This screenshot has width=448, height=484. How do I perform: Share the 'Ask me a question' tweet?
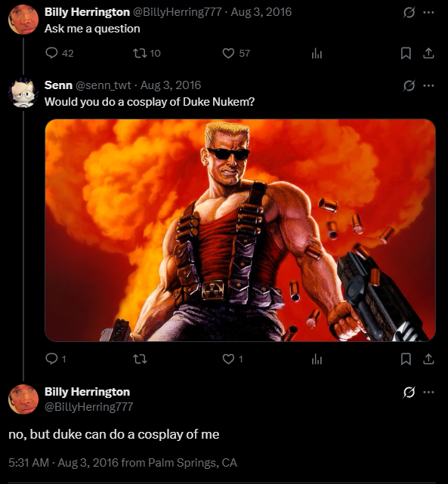click(428, 54)
